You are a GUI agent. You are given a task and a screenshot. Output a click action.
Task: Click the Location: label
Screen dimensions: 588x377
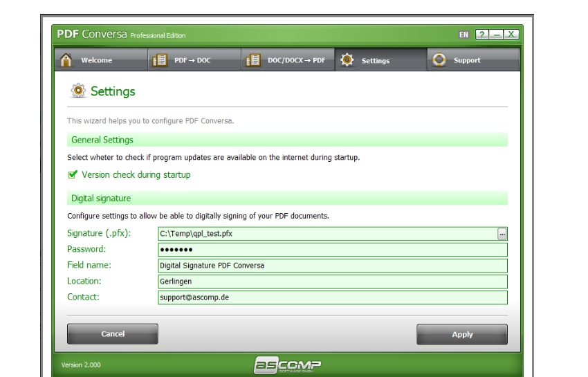click(84, 281)
